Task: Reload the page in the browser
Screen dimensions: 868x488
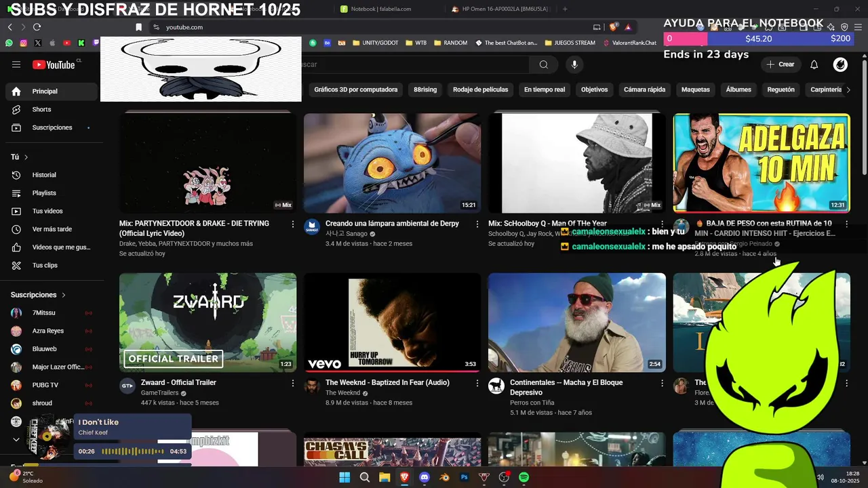Action: click(x=37, y=27)
